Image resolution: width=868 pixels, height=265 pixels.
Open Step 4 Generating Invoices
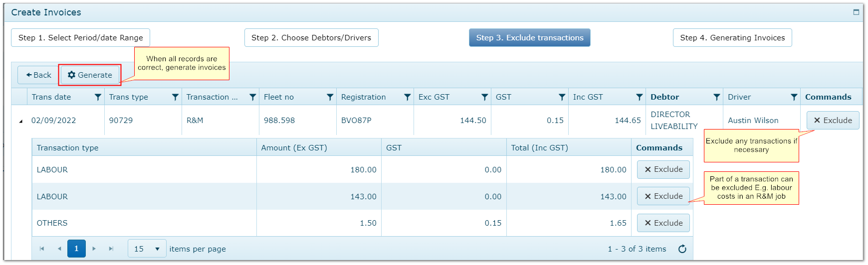(732, 38)
